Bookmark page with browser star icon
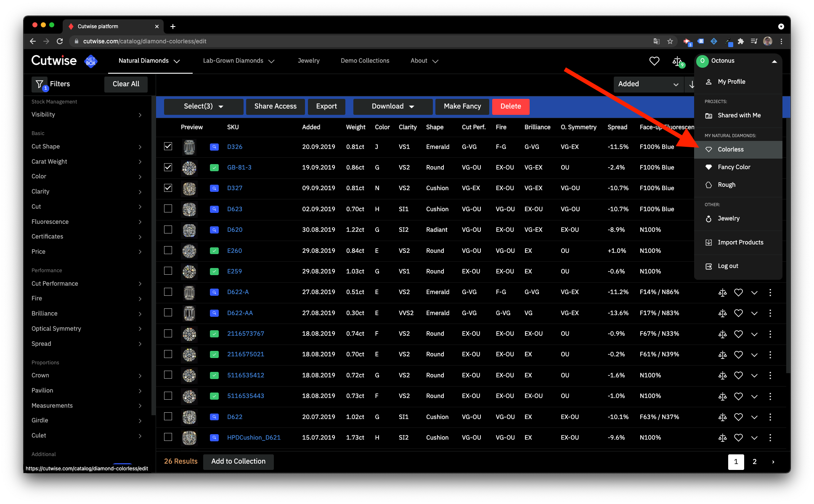Viewport: 814px width, 504px height. [x=670, y=41]
